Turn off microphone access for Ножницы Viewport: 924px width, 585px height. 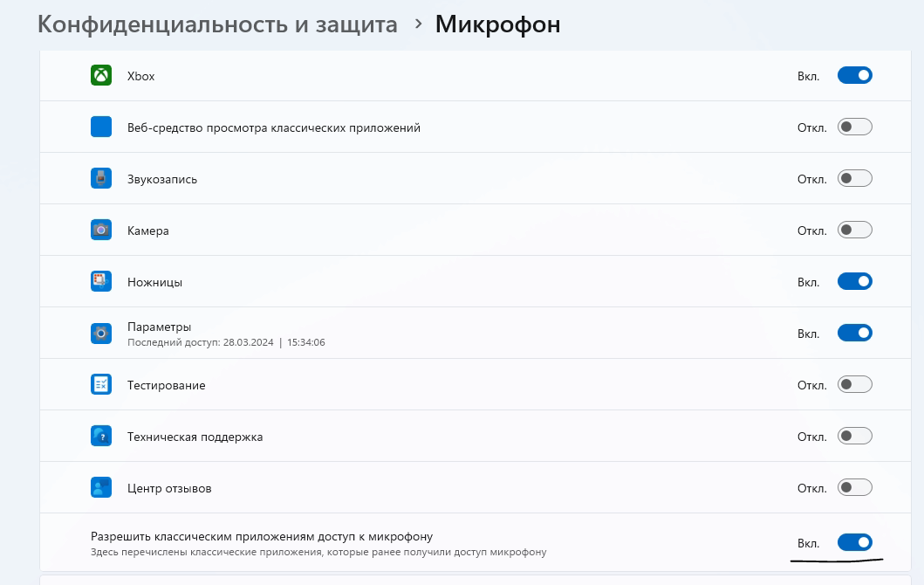854,282
